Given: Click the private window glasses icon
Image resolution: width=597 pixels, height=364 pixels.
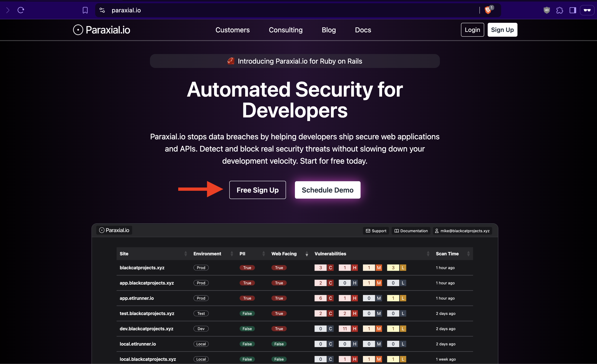Looking at the screenshot, I should point(587,10).
